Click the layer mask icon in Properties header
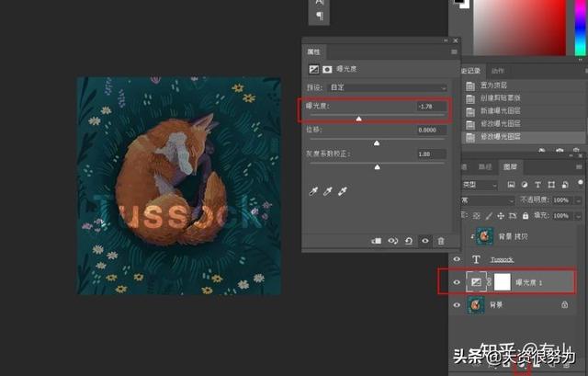 327,69
